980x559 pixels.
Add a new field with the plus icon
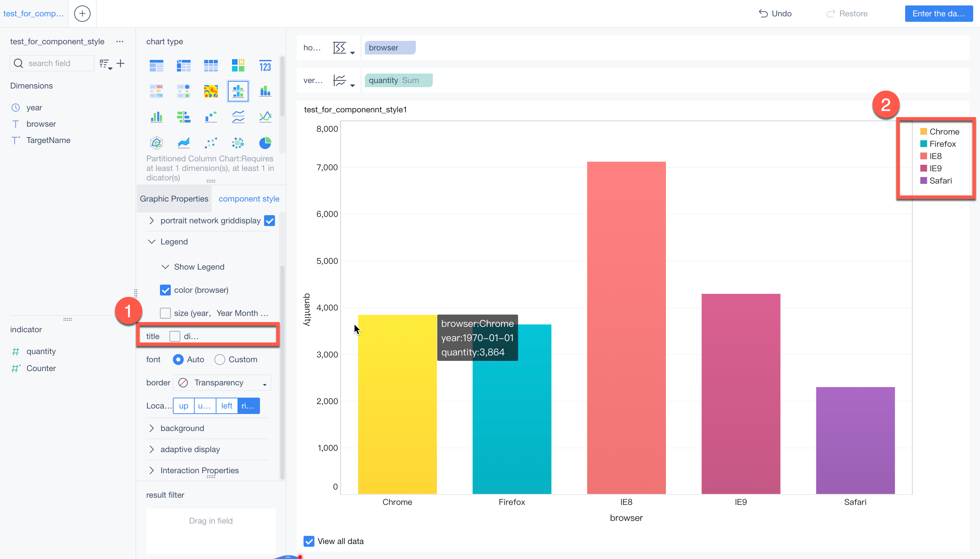point(120,63)
